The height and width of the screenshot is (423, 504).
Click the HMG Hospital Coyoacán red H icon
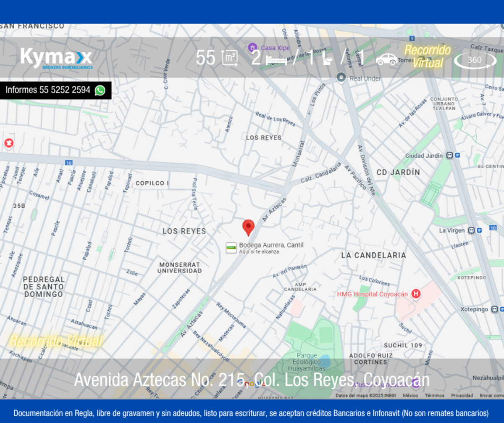click(415, 294)
